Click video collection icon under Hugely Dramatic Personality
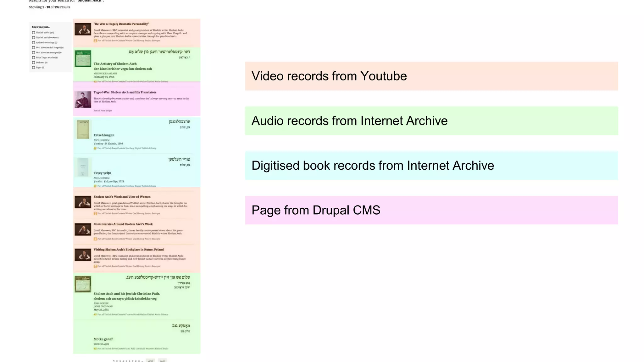This screenshot has height=362, width=644. pos(95,41)
